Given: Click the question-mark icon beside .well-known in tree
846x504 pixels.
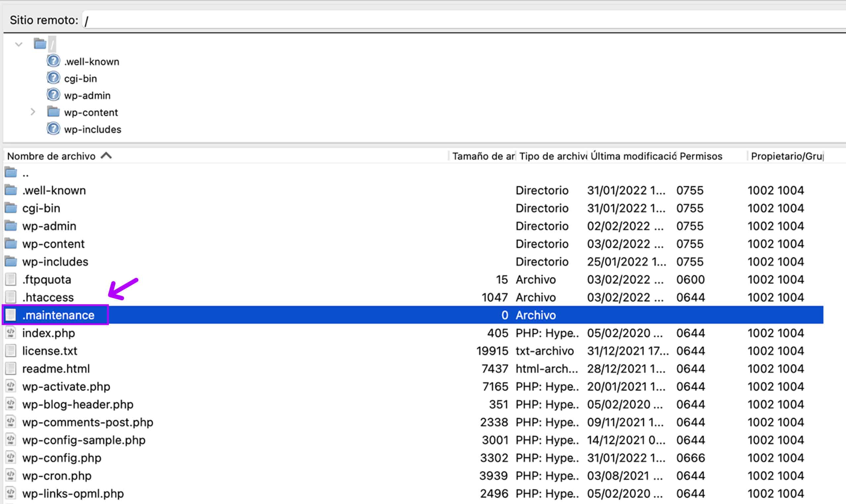Looking at the screenshot, I should coord(53,61).
